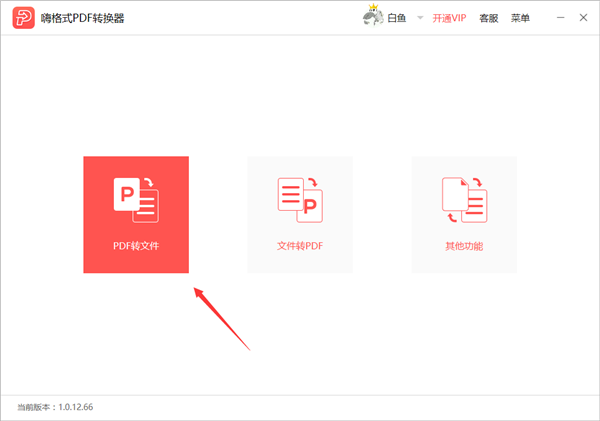Viewport: 600px width, 421px height.
Task: Open the 其他功能 tile
Action: 464,214
